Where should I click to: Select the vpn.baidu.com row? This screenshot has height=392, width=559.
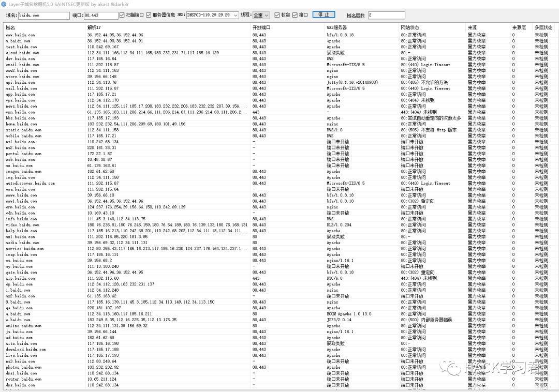pos(279,112)
